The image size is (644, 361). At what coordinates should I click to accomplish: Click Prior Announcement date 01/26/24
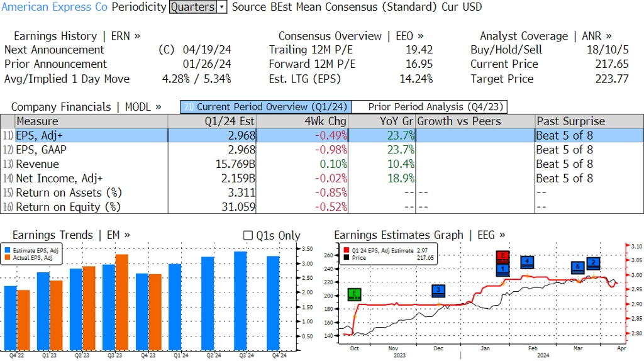point(207,65)
